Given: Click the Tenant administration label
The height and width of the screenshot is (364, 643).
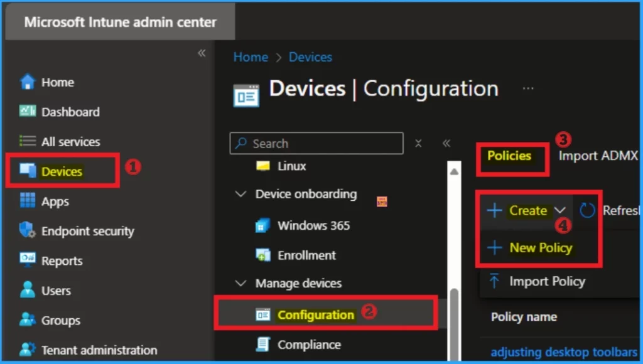Looking at the screenshot, I should point(99,350).
